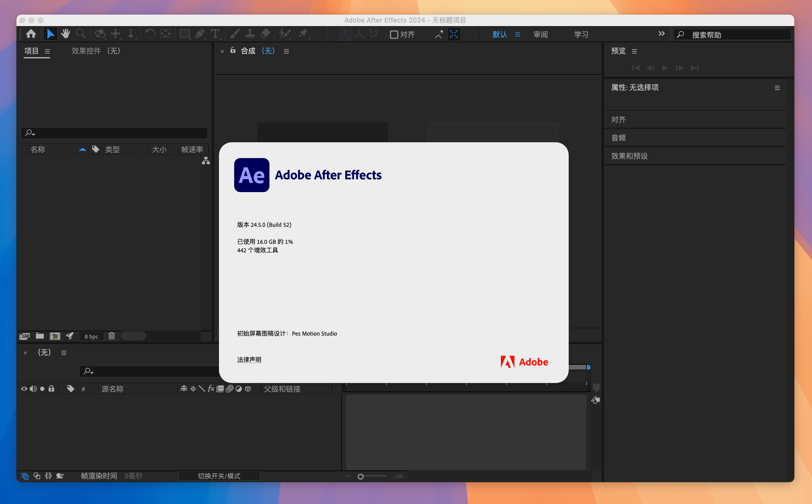Click the 搜索帮助 search field

point(732,35)
